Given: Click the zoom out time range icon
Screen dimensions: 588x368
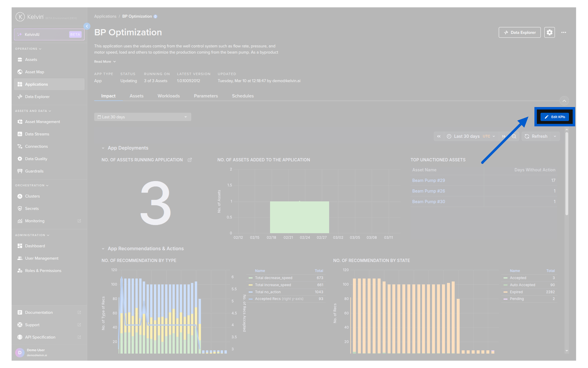Looking at the screenshot, I should [514, 136].
